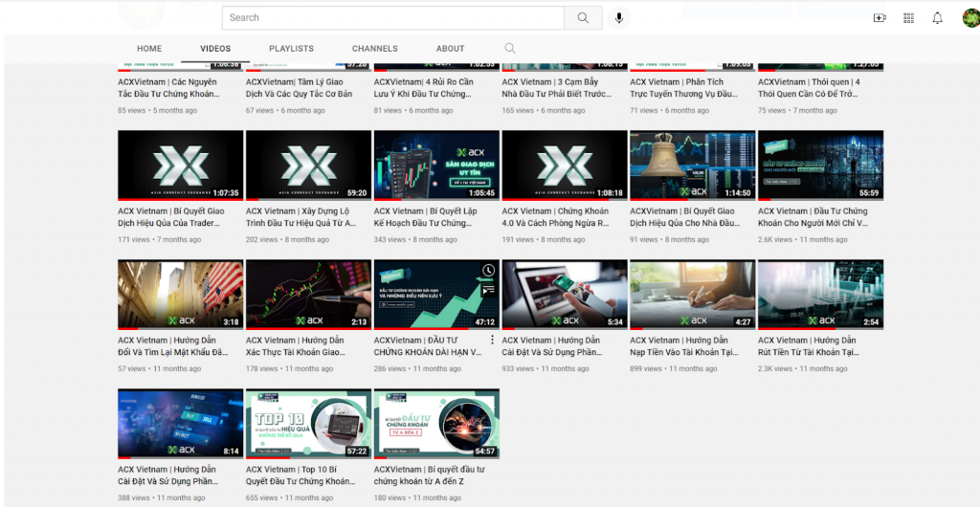Play the 1:14:50 bell thumbnail video

click(x=693, y=165)
